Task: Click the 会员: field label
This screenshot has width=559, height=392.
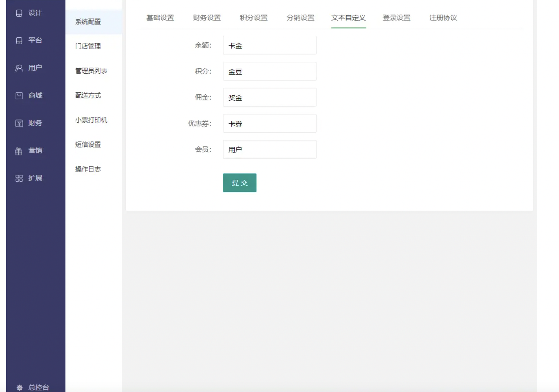Action: pos(203,149)
